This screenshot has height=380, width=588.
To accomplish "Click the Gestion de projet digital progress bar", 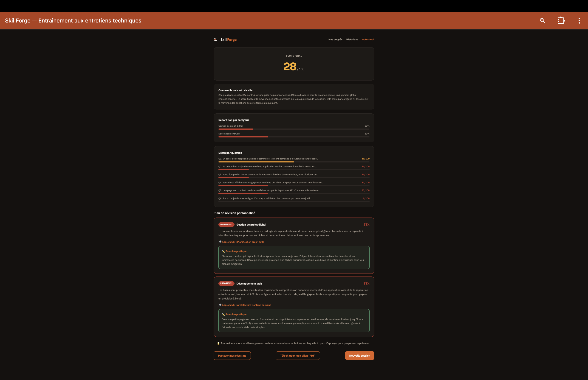I will [294, 129].
